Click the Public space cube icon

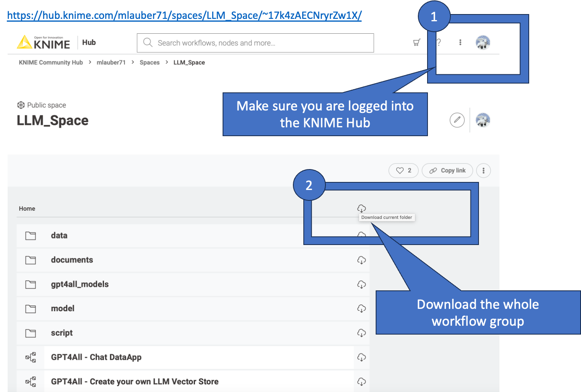coord(21,105)
